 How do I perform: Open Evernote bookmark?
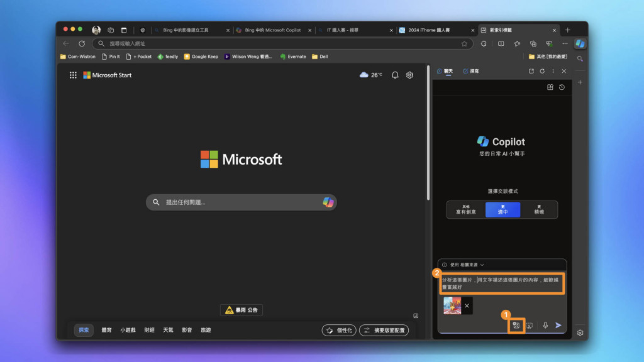click(293, 57)
